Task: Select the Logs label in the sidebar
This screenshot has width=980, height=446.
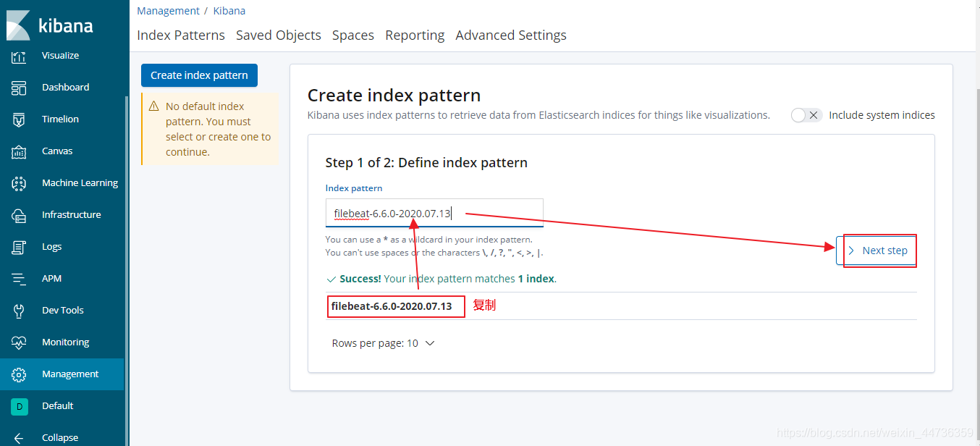Action: 52,247
